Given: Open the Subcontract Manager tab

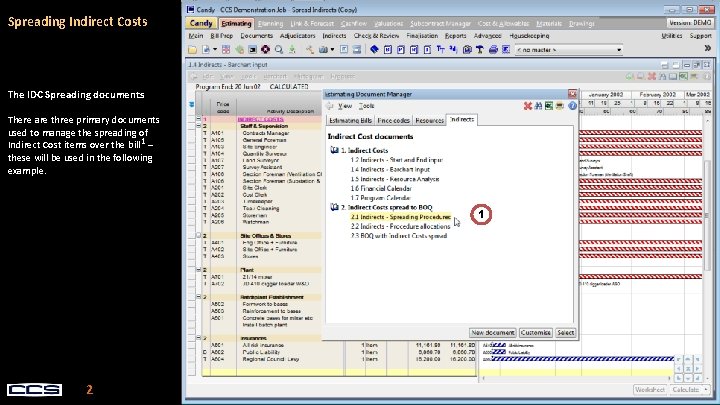Looking at the screenshot, I should coord(440,23).
